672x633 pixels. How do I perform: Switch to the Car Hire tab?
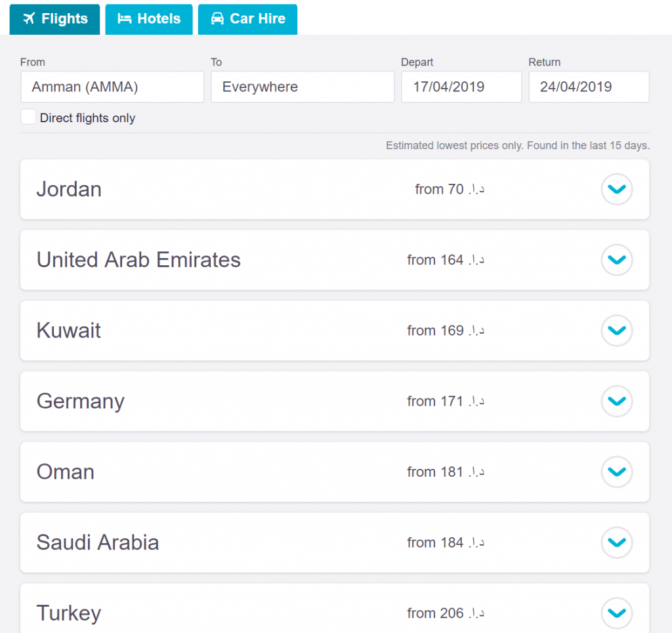coord(247,19)
